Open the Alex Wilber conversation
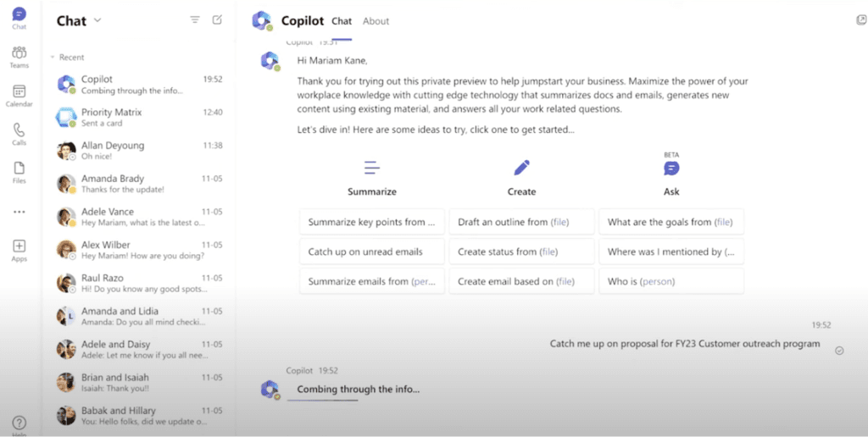868x437 pixels. coord(140,250)
